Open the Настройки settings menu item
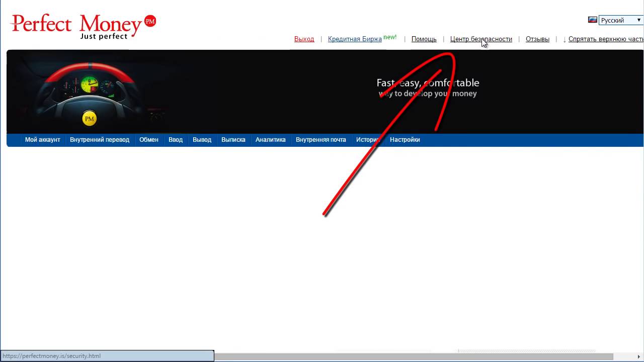644x362 pixels. (405, 140)
